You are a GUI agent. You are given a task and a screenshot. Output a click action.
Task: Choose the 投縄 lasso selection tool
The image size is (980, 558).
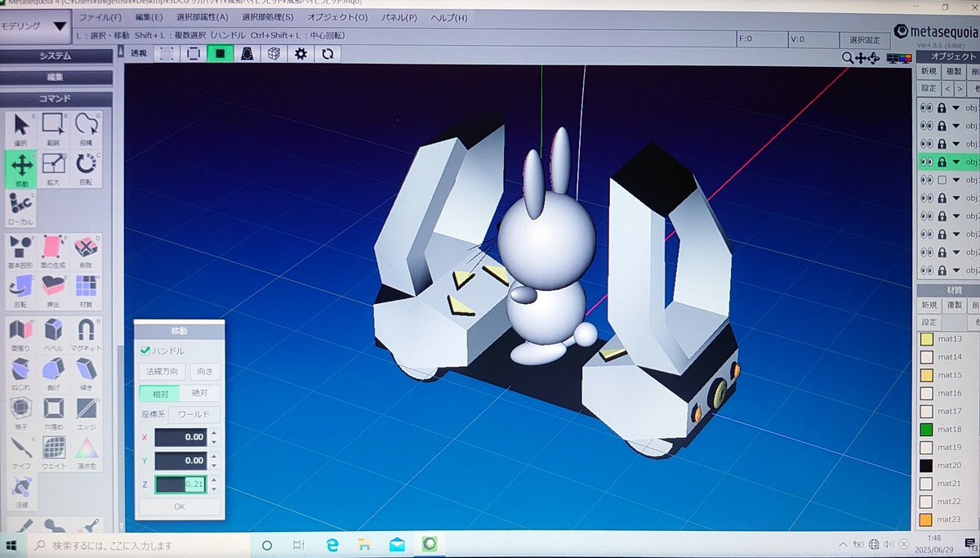(x=87, y=129)
